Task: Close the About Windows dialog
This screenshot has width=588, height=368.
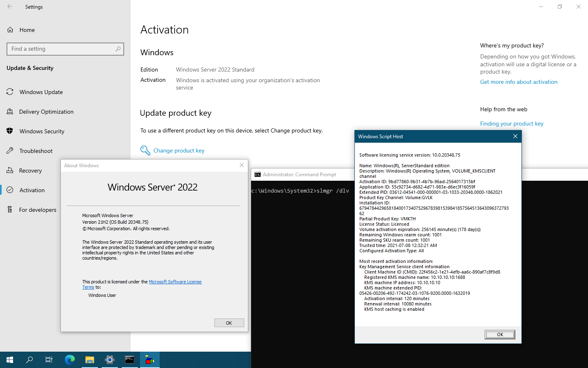Action: (x=242, y=165)
